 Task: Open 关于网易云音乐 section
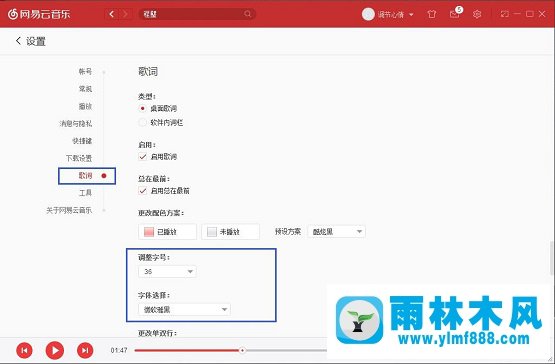tap(69, 210)
